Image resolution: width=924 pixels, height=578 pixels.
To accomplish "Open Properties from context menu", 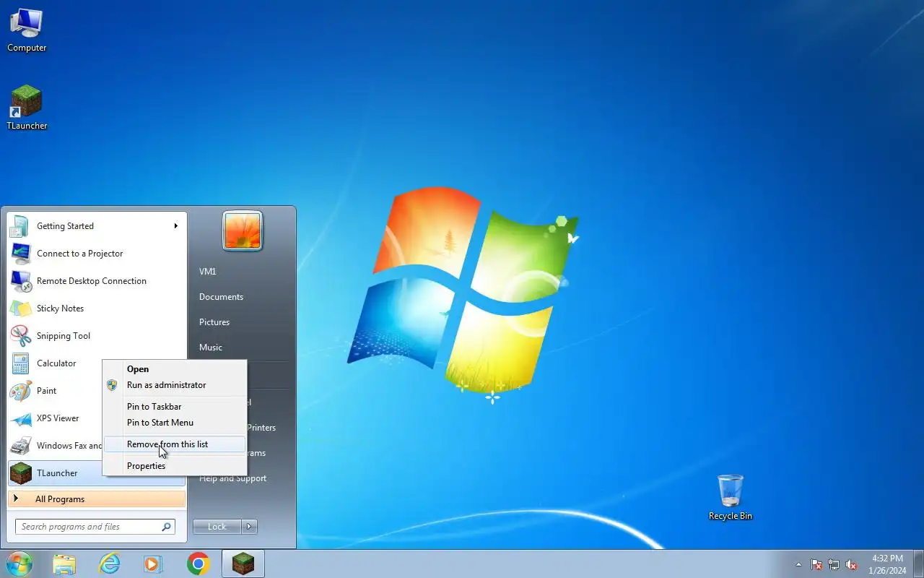I will [175, 466].
